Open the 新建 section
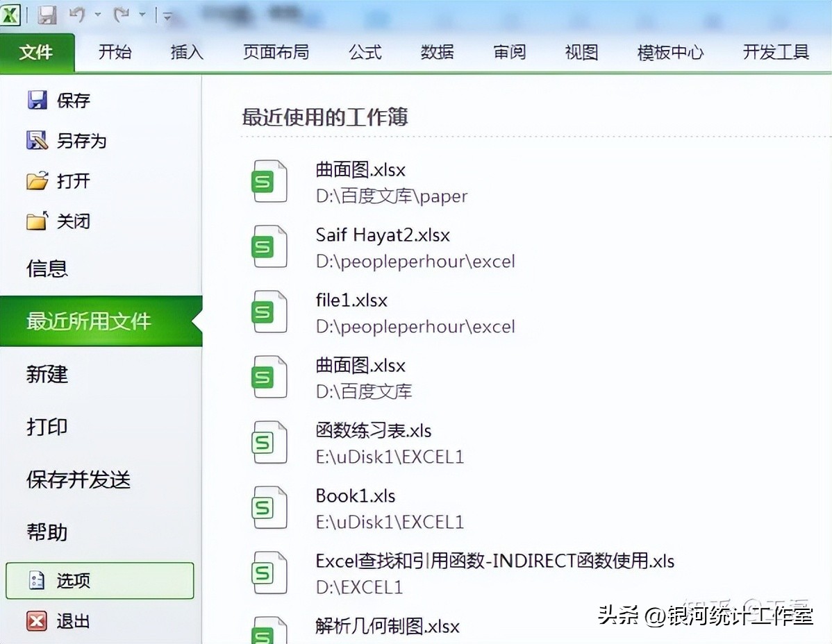 [47, 374]
